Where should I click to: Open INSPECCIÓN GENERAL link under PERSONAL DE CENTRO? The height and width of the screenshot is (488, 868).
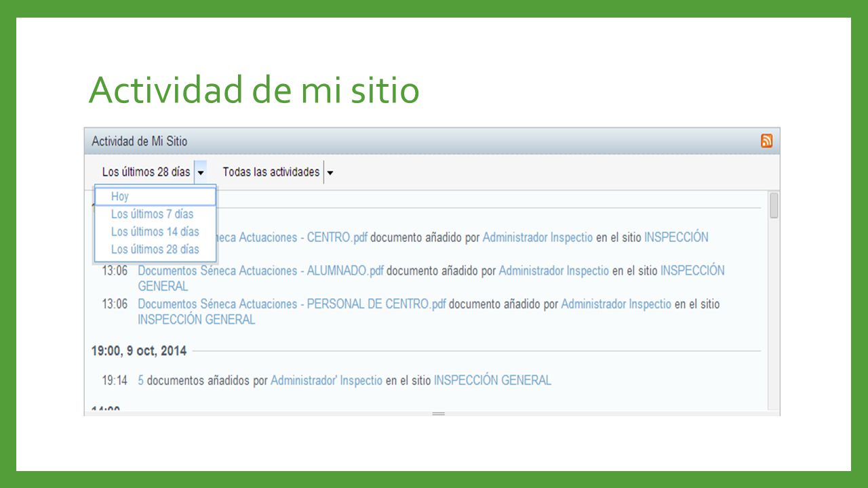(197, 320)
